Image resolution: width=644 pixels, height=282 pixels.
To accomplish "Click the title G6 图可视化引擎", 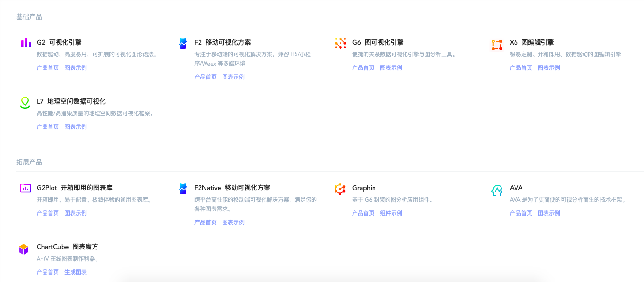I will (378, 42).
